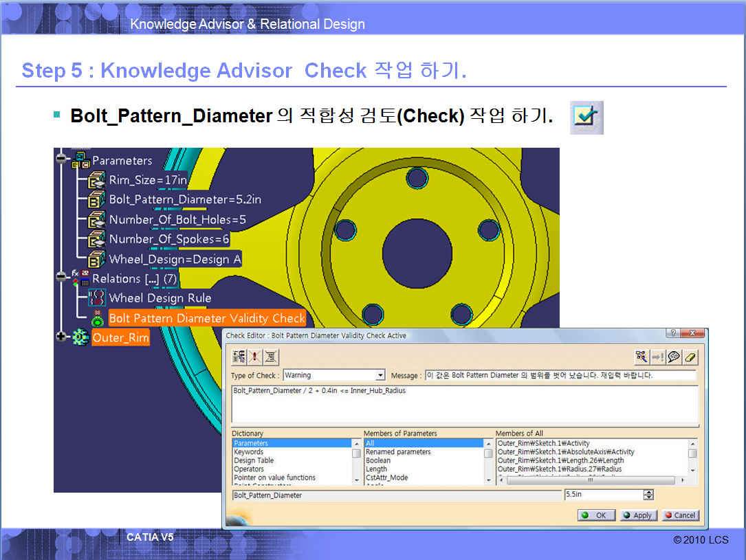Click the speech bubble comment icon in Check Editor
This screenshot has width=746, height=560.
pyautogui.click(x=674, y=357)
